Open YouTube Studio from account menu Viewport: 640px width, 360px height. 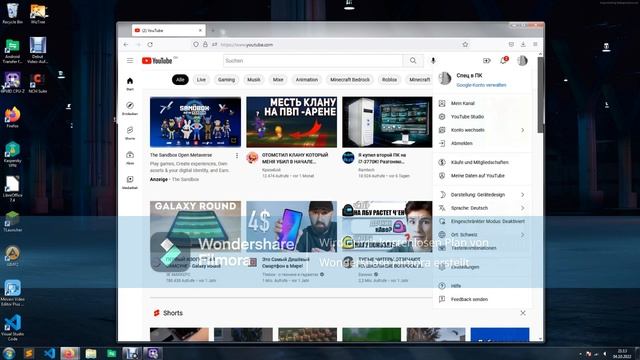coord(482,117)
